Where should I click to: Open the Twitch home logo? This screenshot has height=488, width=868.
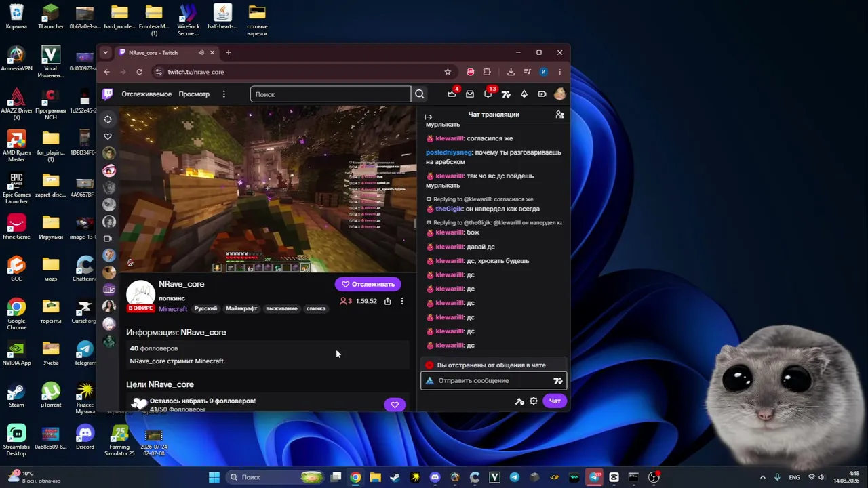click(x=107, y=94)
